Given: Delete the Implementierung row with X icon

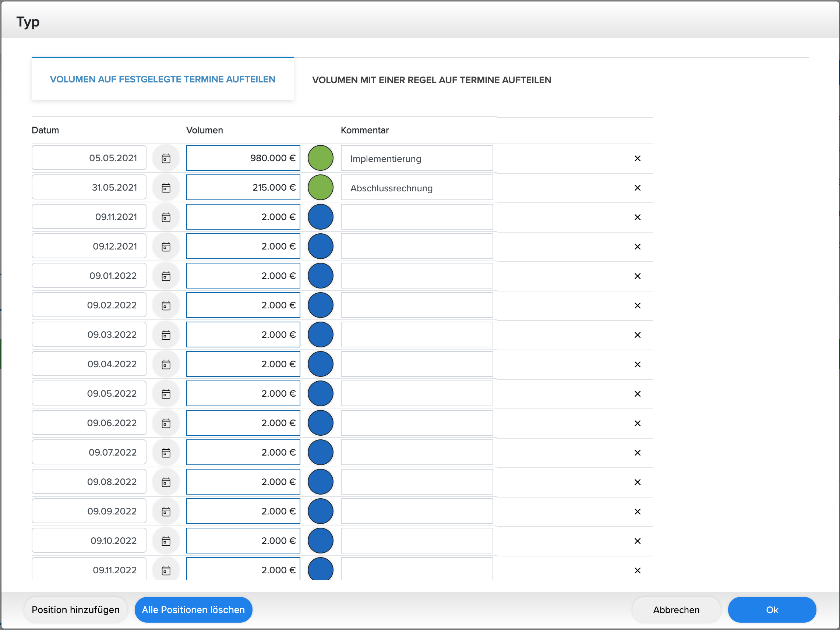Looking at the screenshot, I should point(637,158).
